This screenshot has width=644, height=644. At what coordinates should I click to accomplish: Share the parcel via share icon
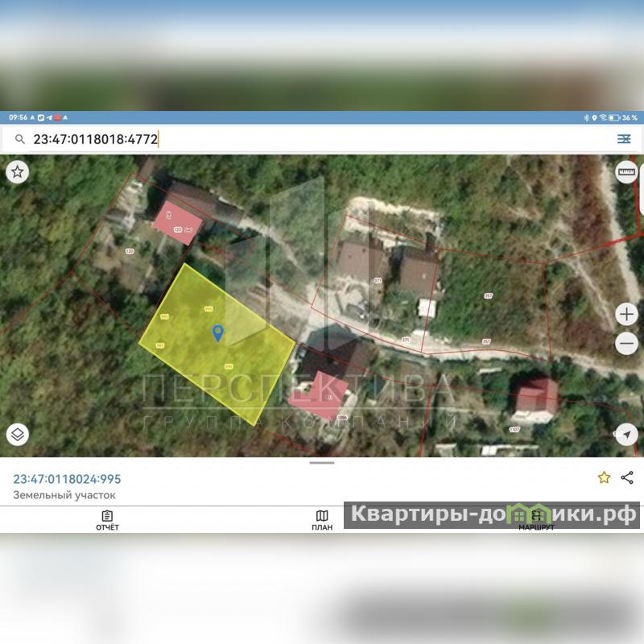click(x=627, y=477)
